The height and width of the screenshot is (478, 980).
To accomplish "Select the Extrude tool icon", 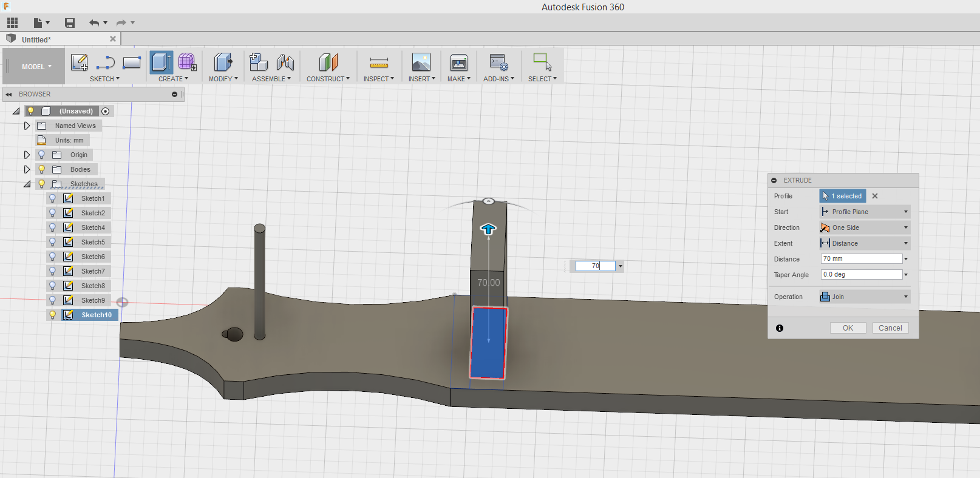I will 162,62.
